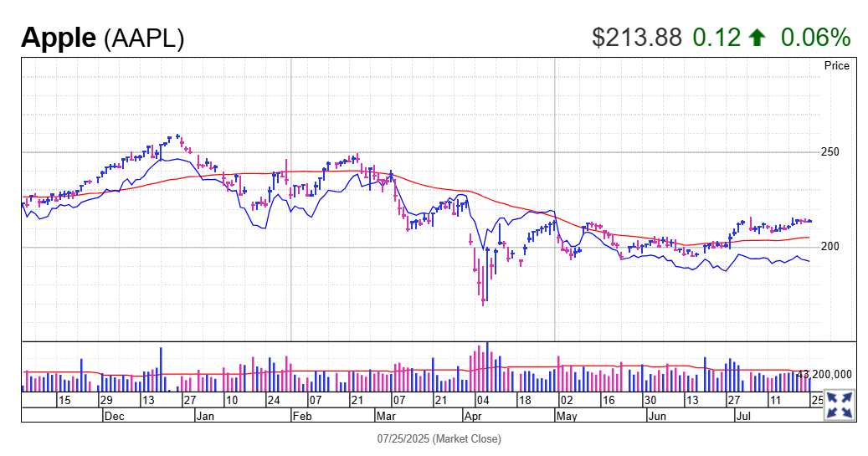Click the 200 price level label

pos(829,247)
